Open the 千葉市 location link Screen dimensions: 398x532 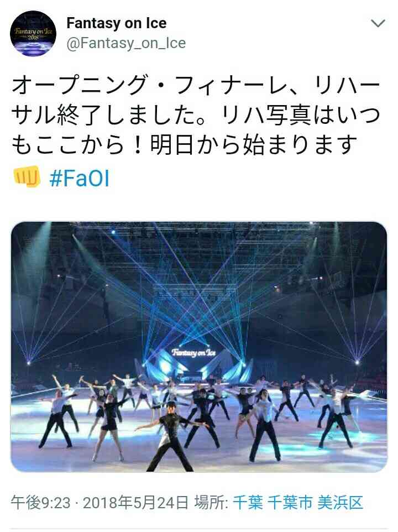[290, 503]
